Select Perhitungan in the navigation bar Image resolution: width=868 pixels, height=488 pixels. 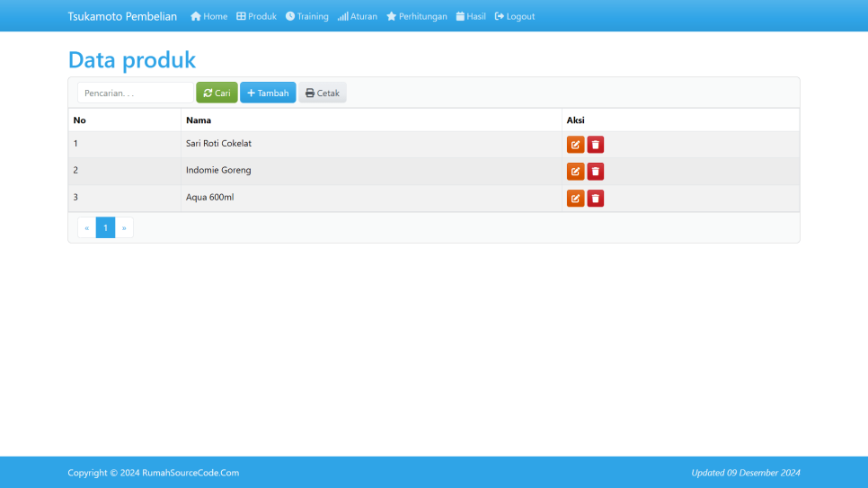416,16
